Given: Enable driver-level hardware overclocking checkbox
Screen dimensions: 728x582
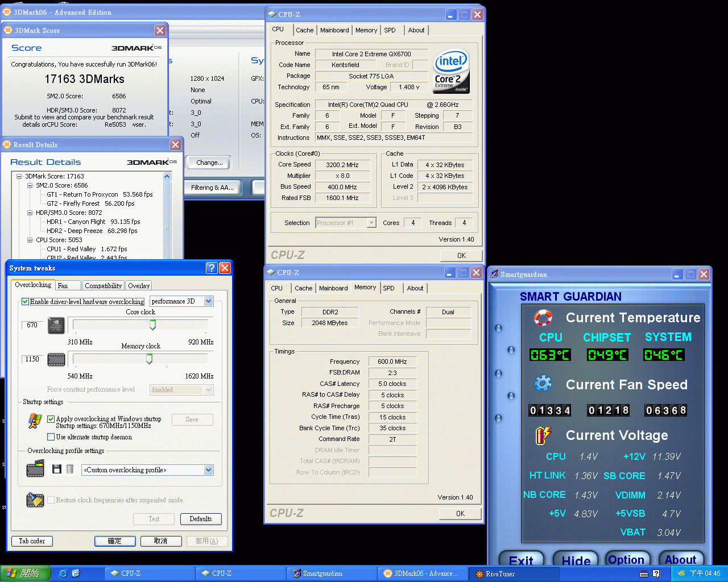Looking at the screenshot, I should (25, 301).
